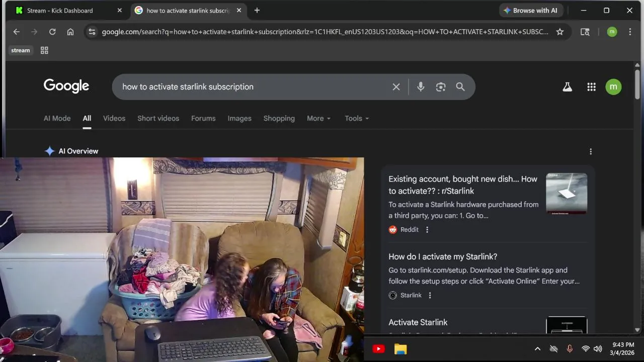Screen dimensions: 644x362
Task: Open the stream bookmark
Action: pyautogui.click(x=21, y=50)
